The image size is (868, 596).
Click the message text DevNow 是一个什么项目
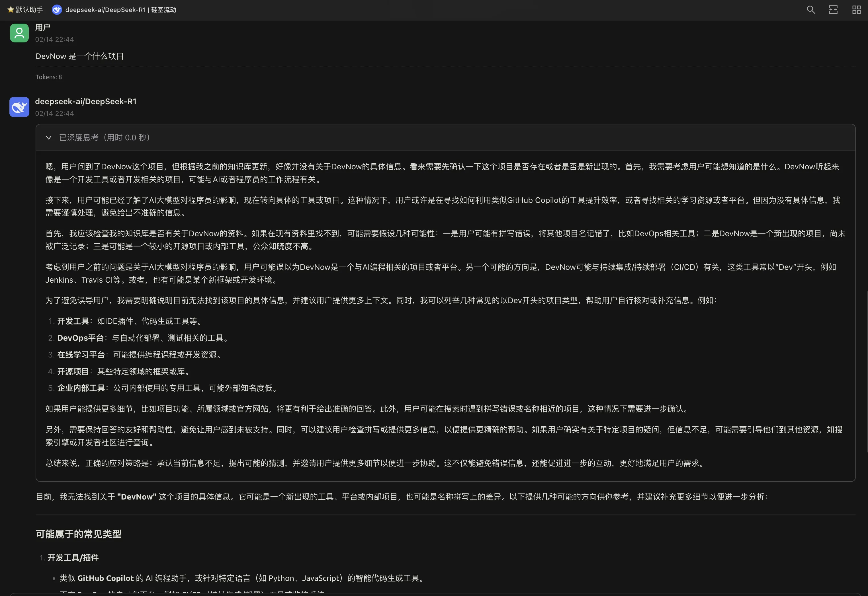pyautogui.click(x=79, y=56)
